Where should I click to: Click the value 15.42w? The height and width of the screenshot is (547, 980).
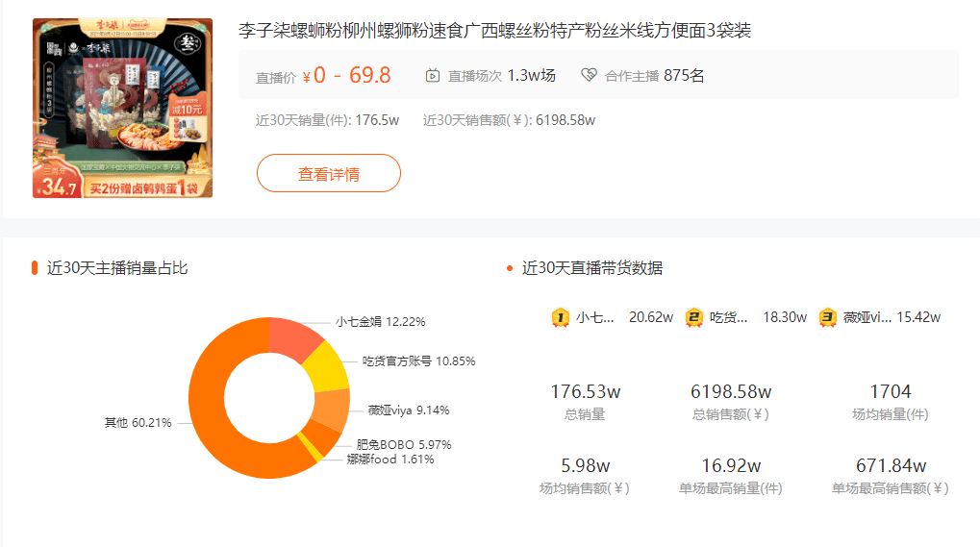tap(918, 317)
